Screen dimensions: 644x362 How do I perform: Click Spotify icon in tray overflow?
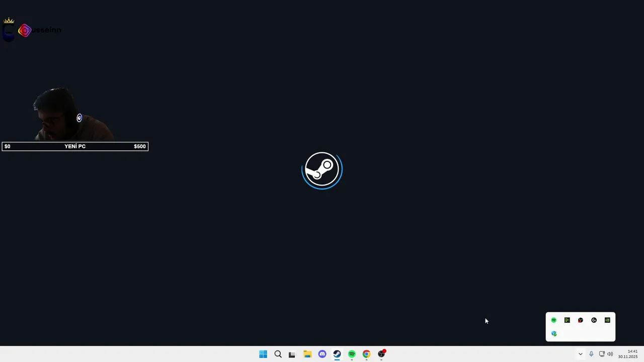[554, 320]
